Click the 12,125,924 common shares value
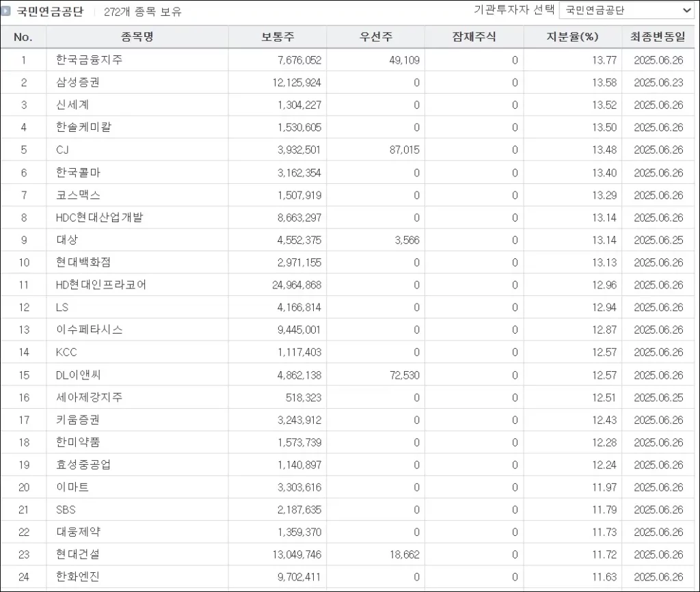Image resolution: width=700 pixels, height=592 pixels. (x=297, y=83)
